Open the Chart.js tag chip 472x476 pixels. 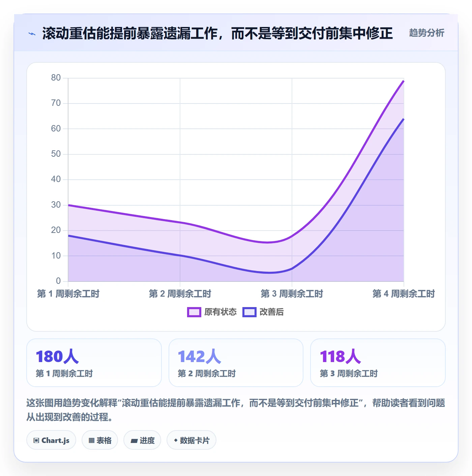[x=51, y=440]
